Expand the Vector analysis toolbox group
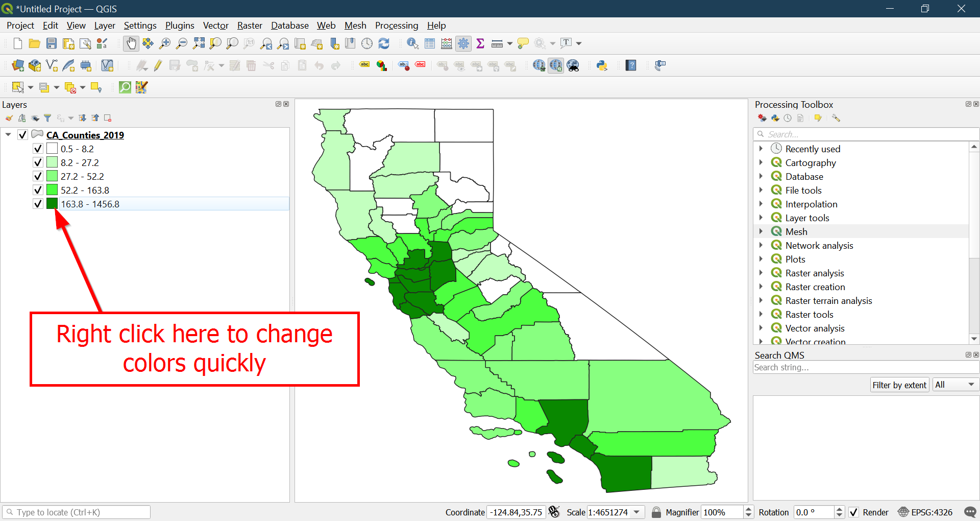The height and width of the screenshot is (521, 980). click(761, 328)
